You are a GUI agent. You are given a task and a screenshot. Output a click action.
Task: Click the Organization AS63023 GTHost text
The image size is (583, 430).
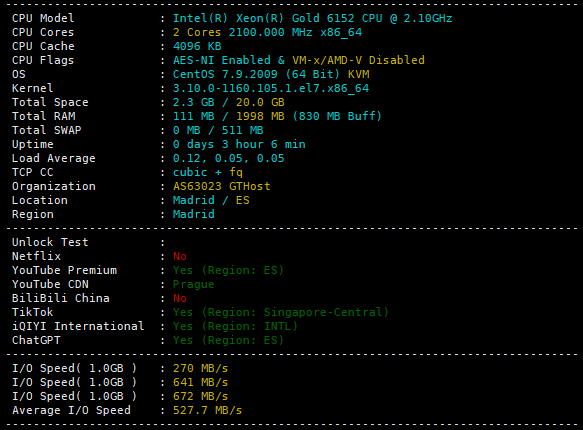pyautogui.click(x=222, y=186)
